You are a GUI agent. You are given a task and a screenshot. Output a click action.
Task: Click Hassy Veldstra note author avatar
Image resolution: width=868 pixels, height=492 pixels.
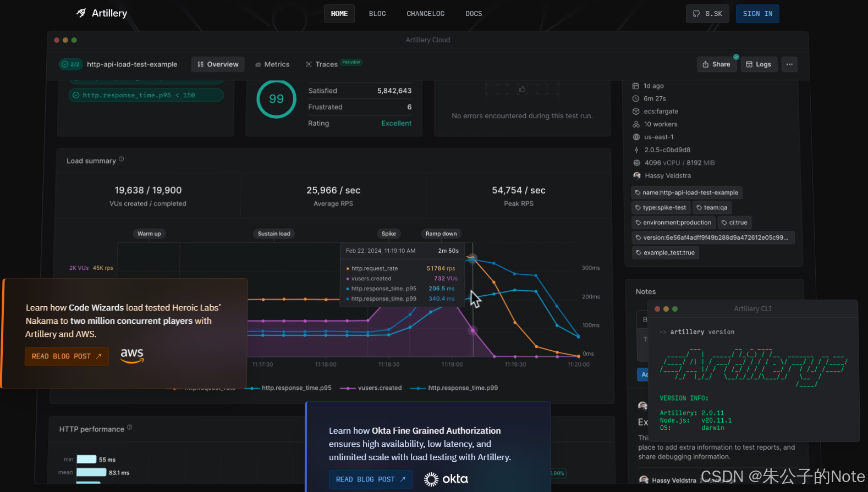[644, 480]
